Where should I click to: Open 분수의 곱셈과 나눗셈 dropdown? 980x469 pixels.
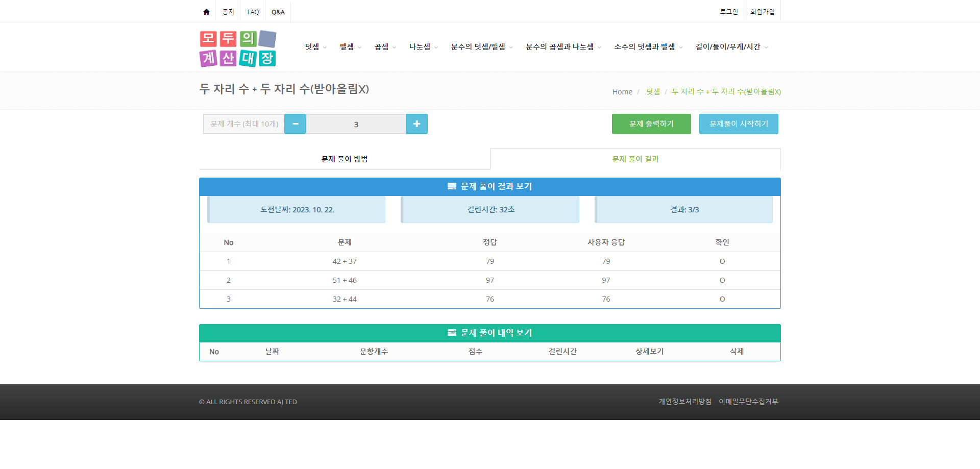coord(563,47)
